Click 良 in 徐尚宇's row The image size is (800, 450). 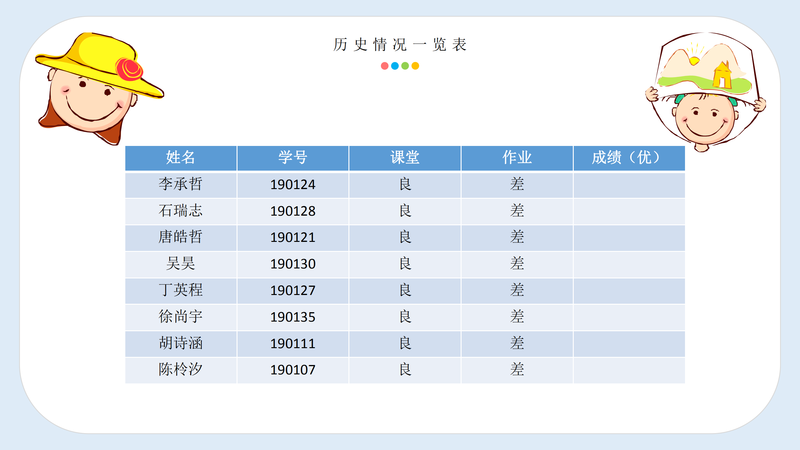[405, 317]
